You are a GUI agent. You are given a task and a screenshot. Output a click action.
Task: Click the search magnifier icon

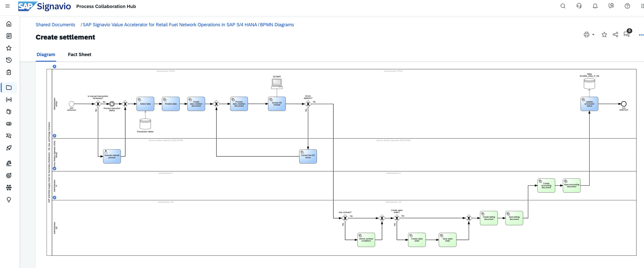(x=563, y=6)
